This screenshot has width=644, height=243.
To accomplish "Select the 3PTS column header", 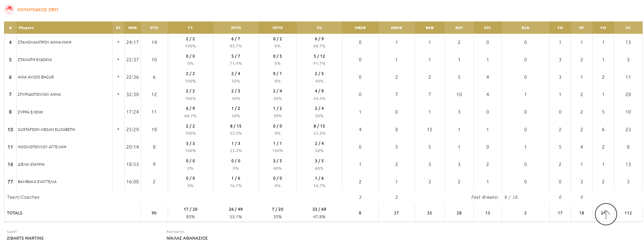I will click(x=278, y=28).
